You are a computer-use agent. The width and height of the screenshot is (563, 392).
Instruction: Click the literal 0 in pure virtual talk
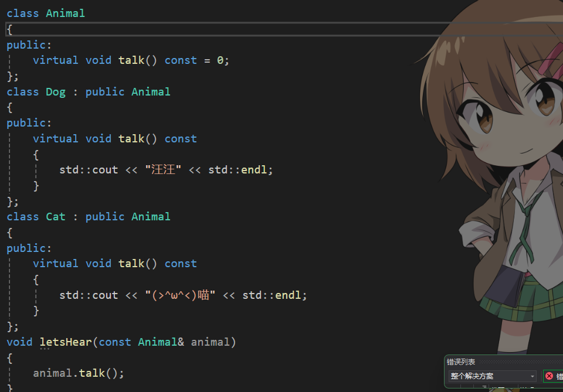pos(220,60)
